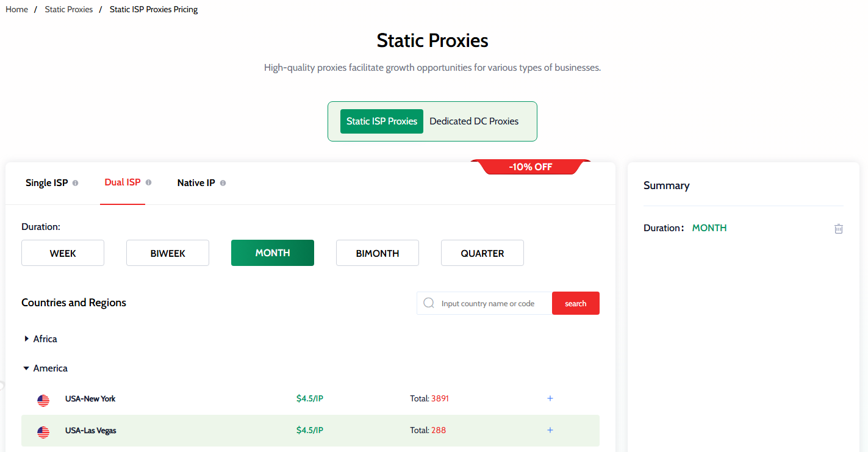Viewport: 868px width, 452px height.
Task: Select the WEEK duration option
Action: point(63,253)
